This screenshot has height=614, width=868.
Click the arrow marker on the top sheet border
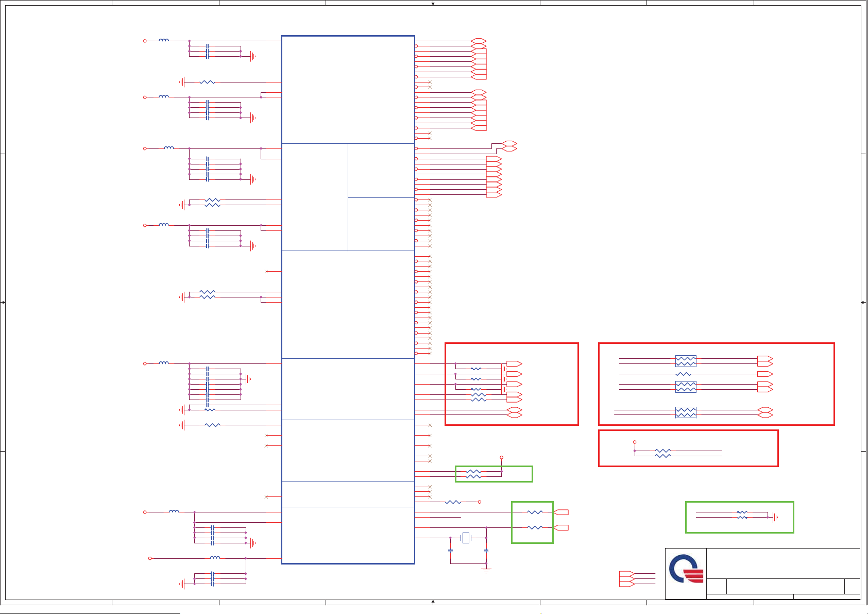433,3
